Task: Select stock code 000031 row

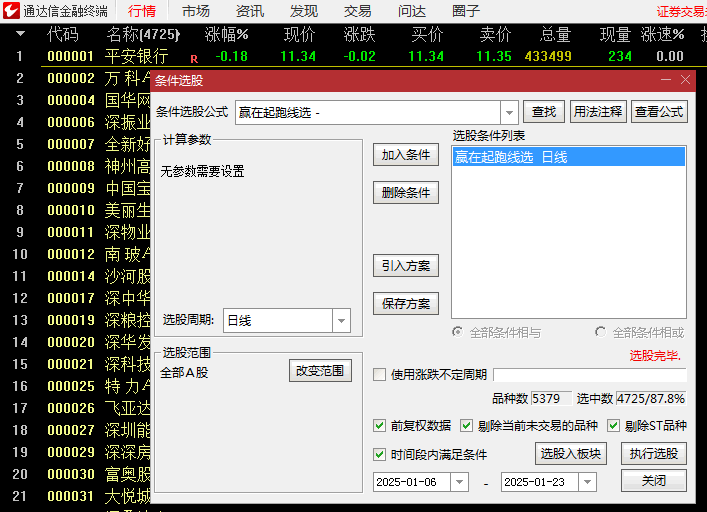Action: (x=71, y=496)
